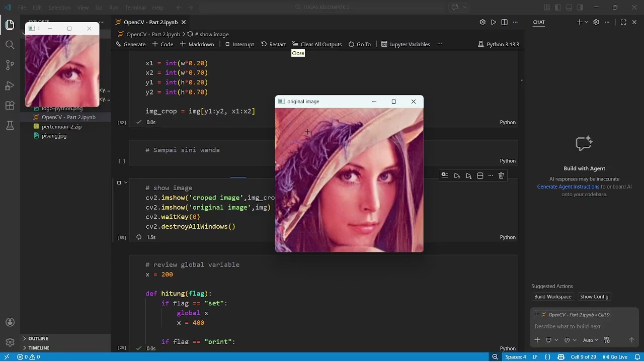Click the Run icon in the editor title bar
Viewport: 644px width, 362px height.
494,22
